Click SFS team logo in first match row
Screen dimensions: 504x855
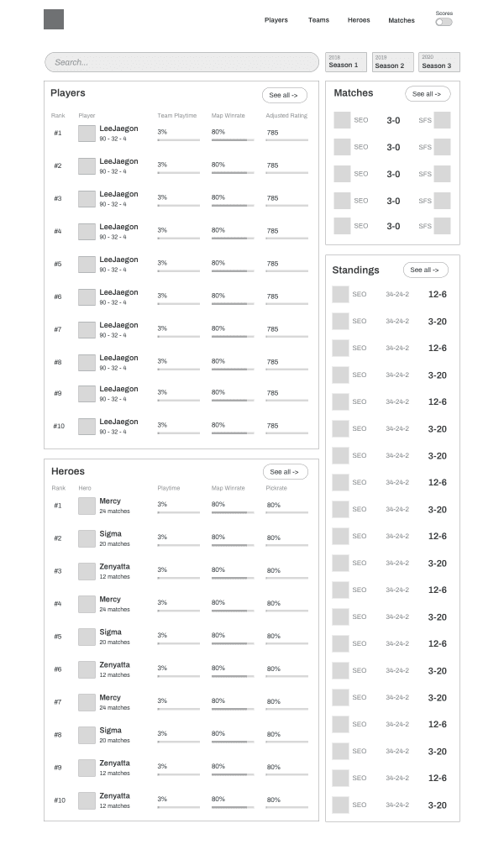[x=443, y=120]
